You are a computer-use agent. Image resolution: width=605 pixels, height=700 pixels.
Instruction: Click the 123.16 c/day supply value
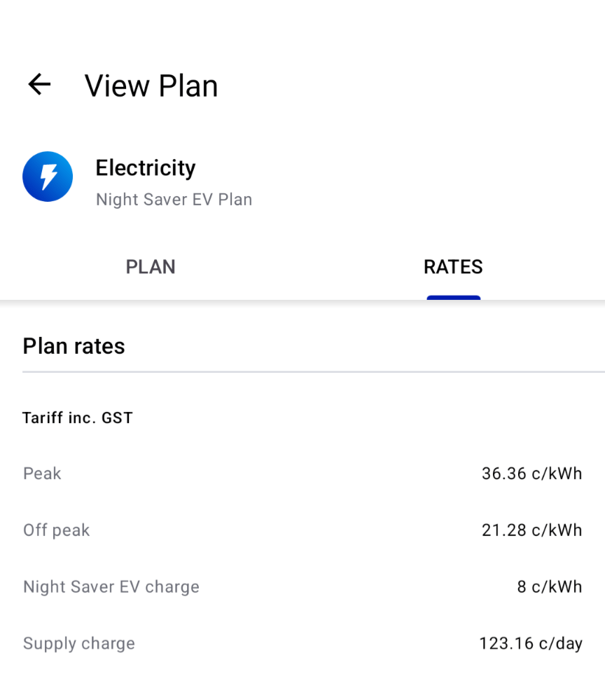(x=530, y=644)
